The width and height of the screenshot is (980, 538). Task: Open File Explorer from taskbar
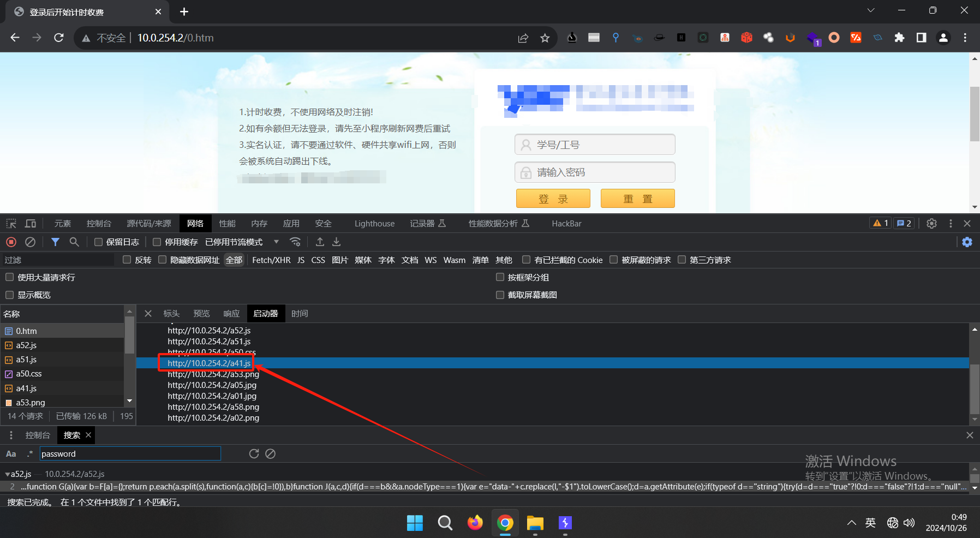click(x=535, y=523)
